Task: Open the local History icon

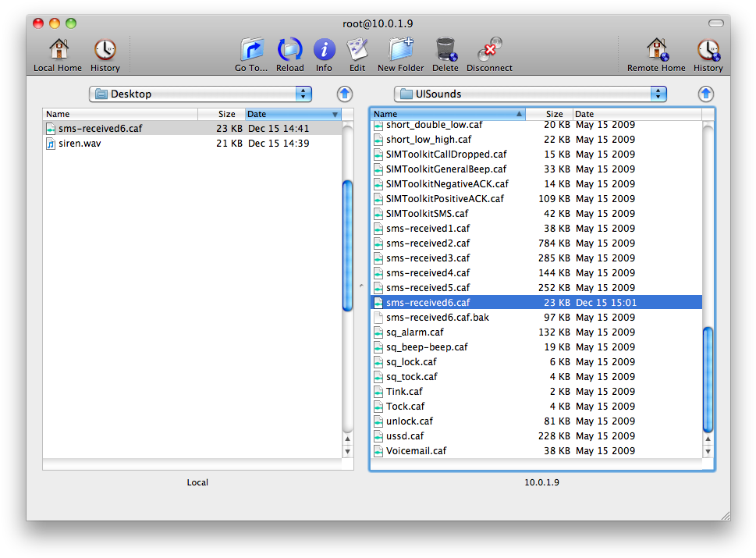Action: coord(105,47)
